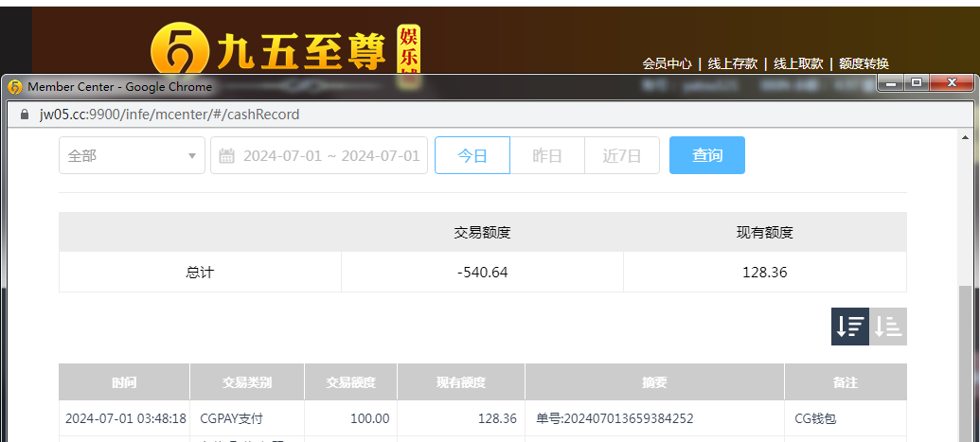This screenshot has height=442, width=980.
Task: Click the lock icon in address bar
Action: tap(26, 115)
